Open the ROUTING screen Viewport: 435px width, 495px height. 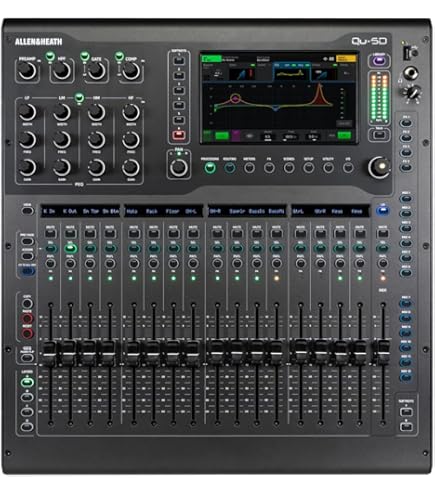pyautogui.click(x=230, y=168)
